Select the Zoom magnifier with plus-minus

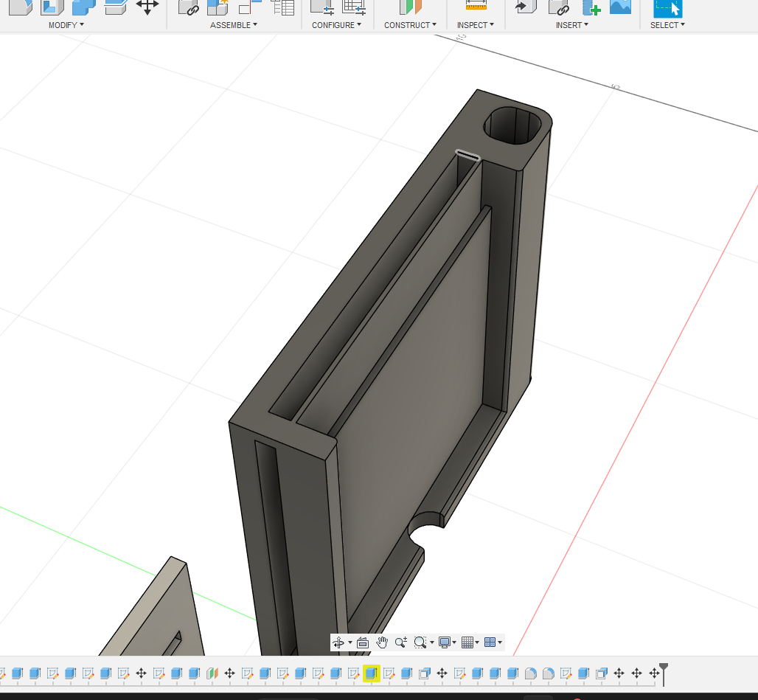point(401,642)
